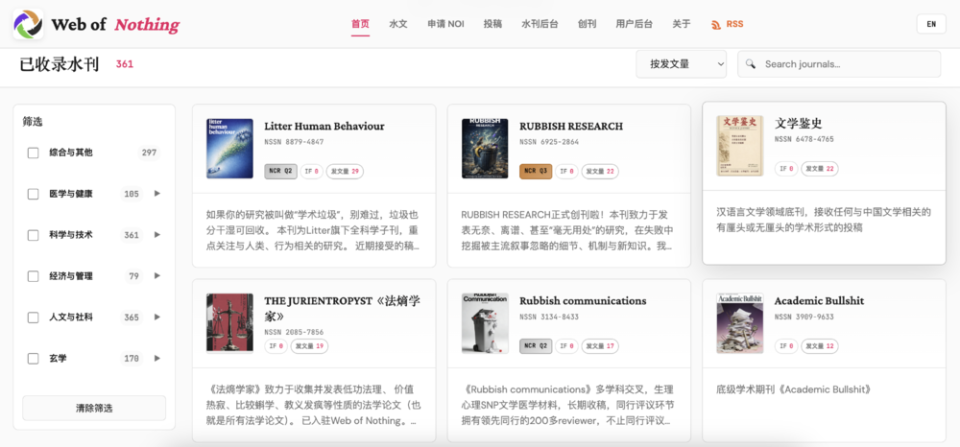The image size is (960, 447).
Task: Focus the Search journals input field
Action: [x=839, y=64]
